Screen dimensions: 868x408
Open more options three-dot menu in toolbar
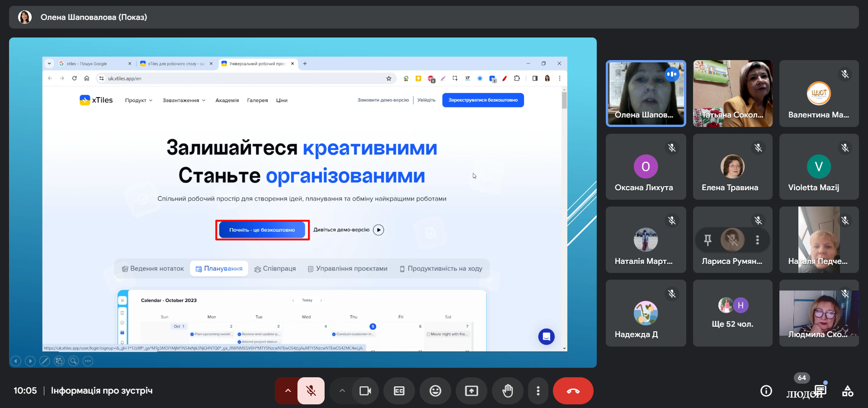click(538, 391)
